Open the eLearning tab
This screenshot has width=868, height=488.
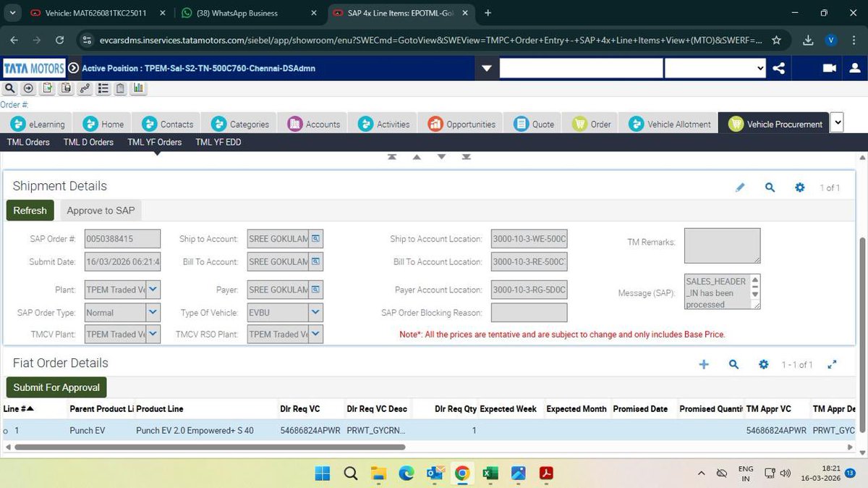pos(36,124)
